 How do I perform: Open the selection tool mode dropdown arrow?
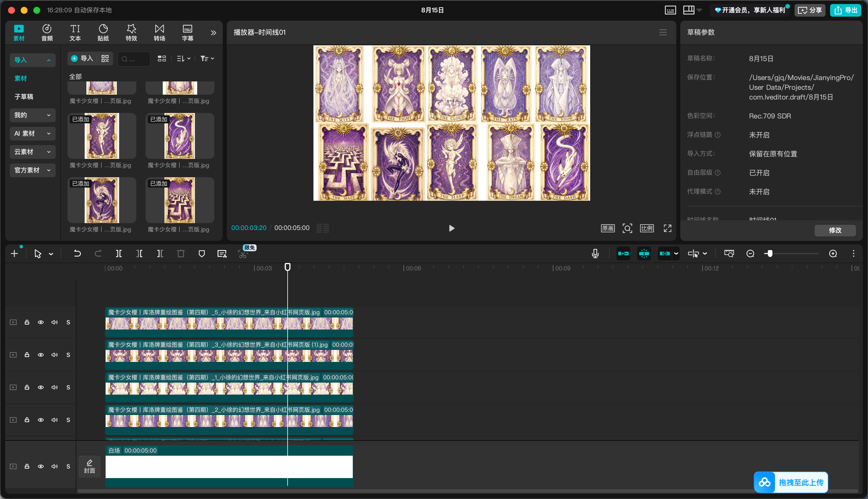51,254
